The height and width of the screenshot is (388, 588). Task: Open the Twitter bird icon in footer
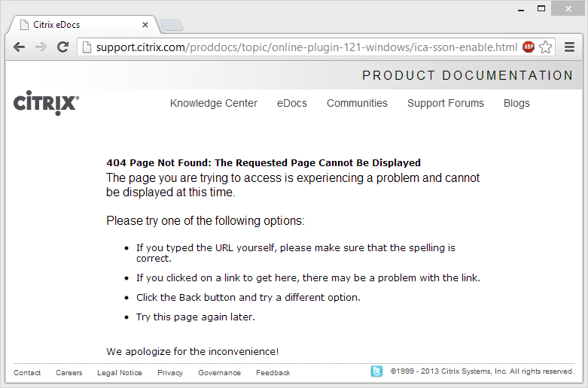pos(376,371)
